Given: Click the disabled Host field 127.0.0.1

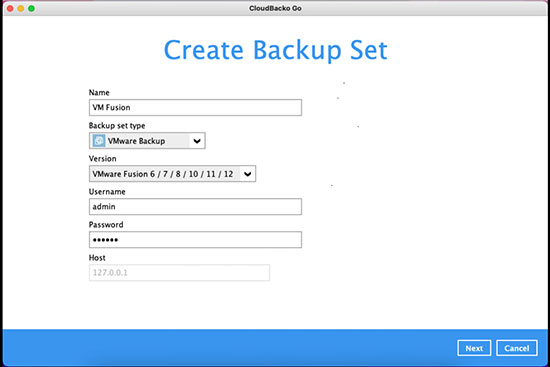Looking at the screenshot, I should click(x=179, y=273).
